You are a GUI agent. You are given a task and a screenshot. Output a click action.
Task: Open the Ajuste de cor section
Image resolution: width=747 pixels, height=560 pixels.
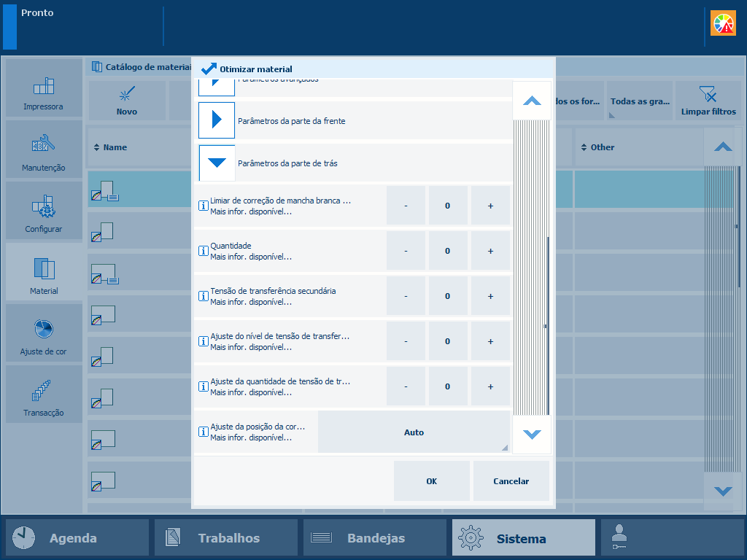point(44,332)
